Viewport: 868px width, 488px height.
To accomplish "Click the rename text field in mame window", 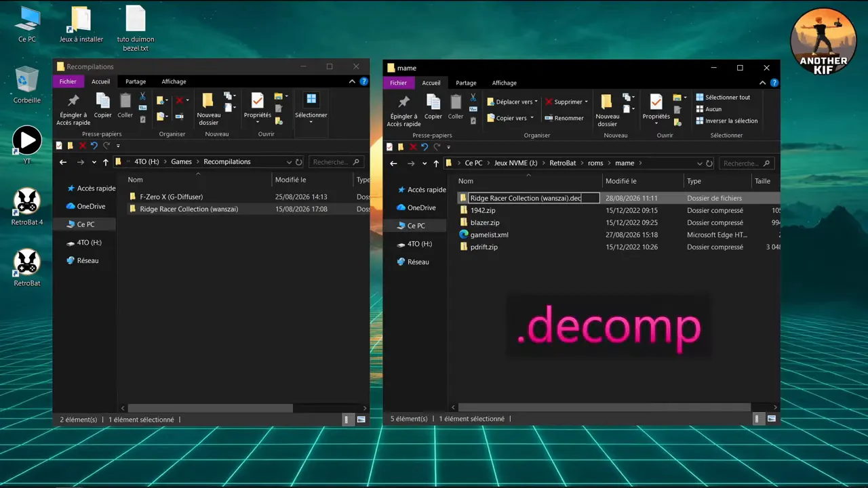I will [534, 198].
